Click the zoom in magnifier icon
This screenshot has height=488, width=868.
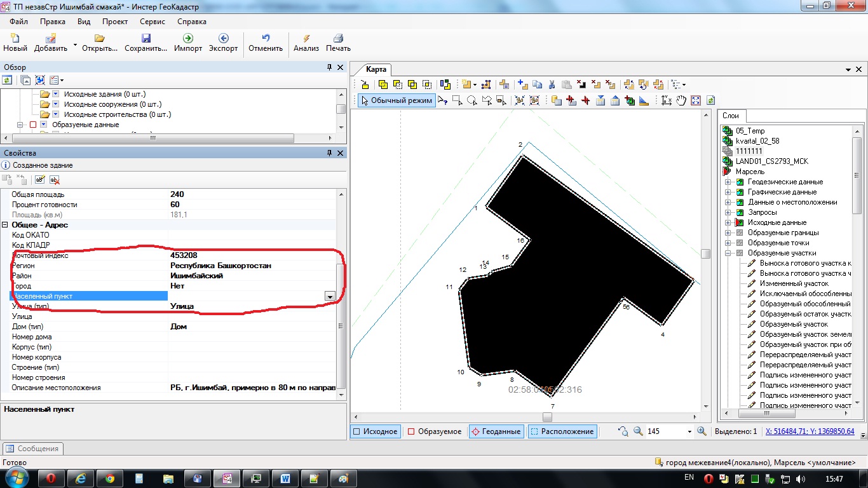coord(702,431)
